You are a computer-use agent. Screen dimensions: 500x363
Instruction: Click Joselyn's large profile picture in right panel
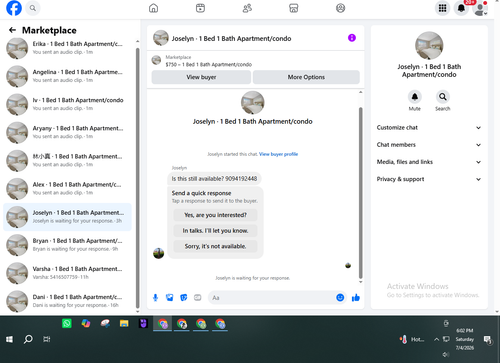[x=429, y=46]
